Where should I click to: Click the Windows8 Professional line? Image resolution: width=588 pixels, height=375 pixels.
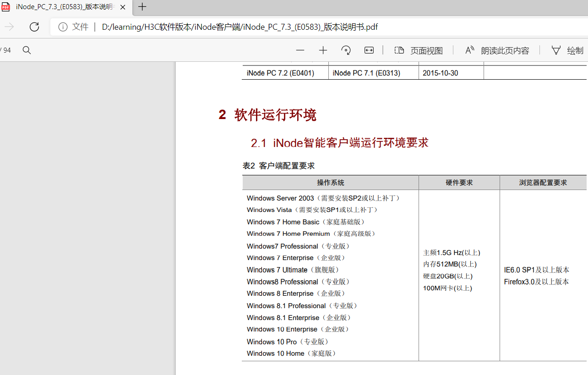click(x=299, y=282)
